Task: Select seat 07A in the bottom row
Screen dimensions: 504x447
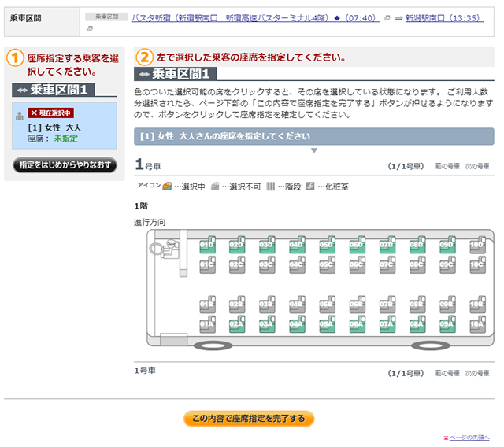Action: [x=387, y=323]
